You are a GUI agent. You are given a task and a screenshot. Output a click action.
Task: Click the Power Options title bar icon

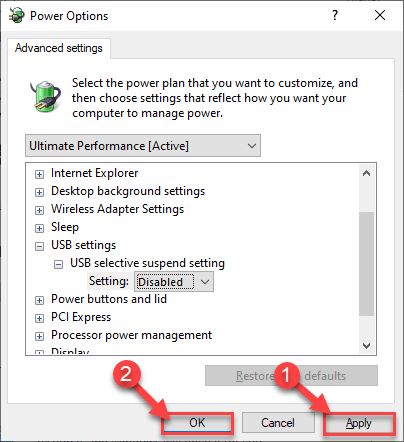coord(16,16)
